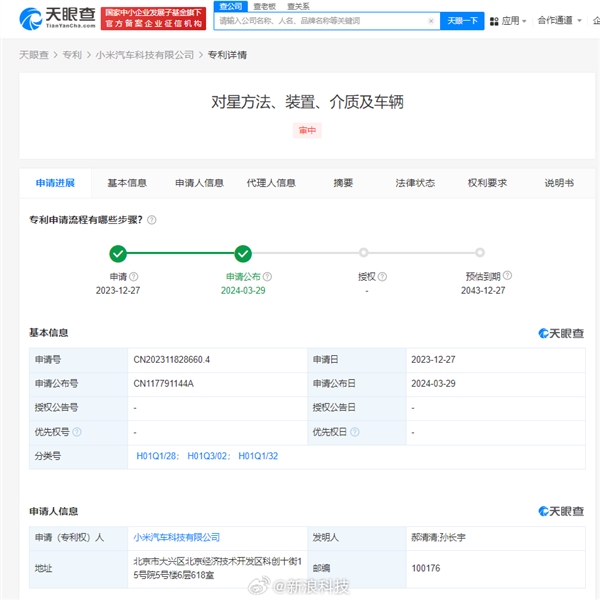The width and height of the screenshot is (600, 600).
Task: Click help icon next to 优先权号 label
Action: [x=77, y=432]
